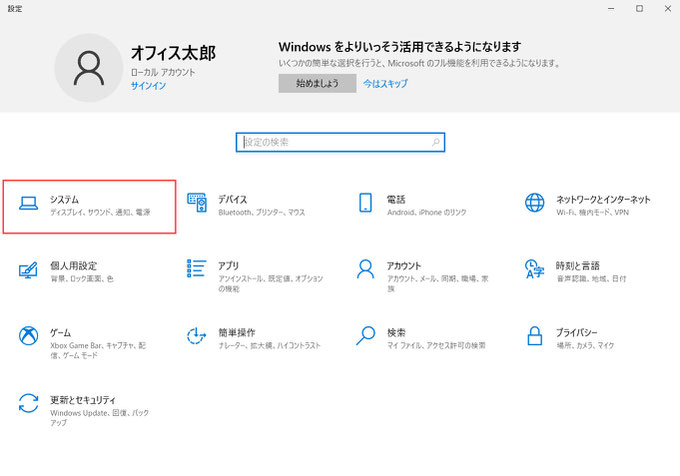
Task: Click the 個人用設定 paintbrush icon
Action: tap(28, 270)
